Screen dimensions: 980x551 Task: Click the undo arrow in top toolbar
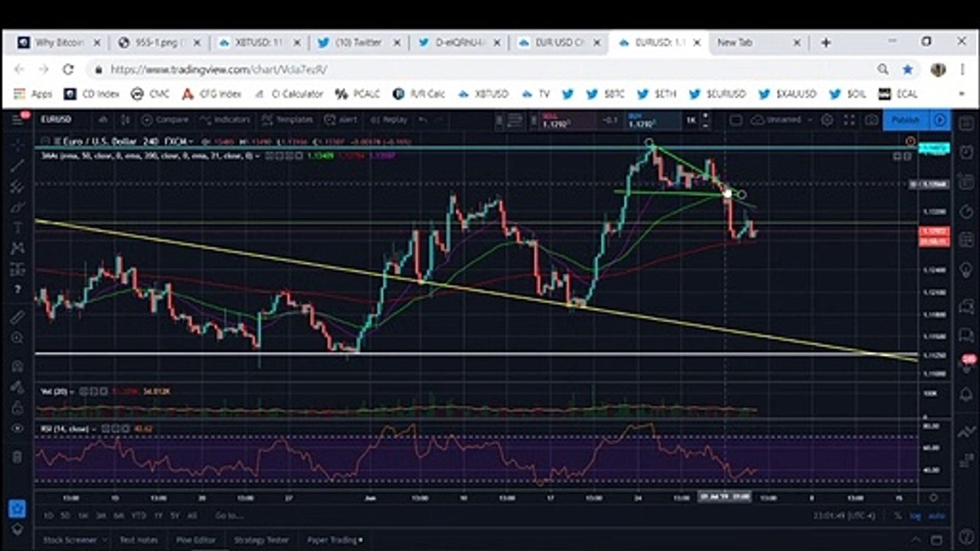pyautogui.click(x=423, y=119)
